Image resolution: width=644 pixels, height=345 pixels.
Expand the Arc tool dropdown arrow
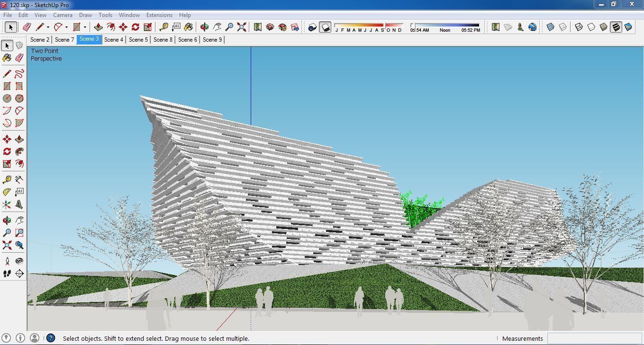66,27
